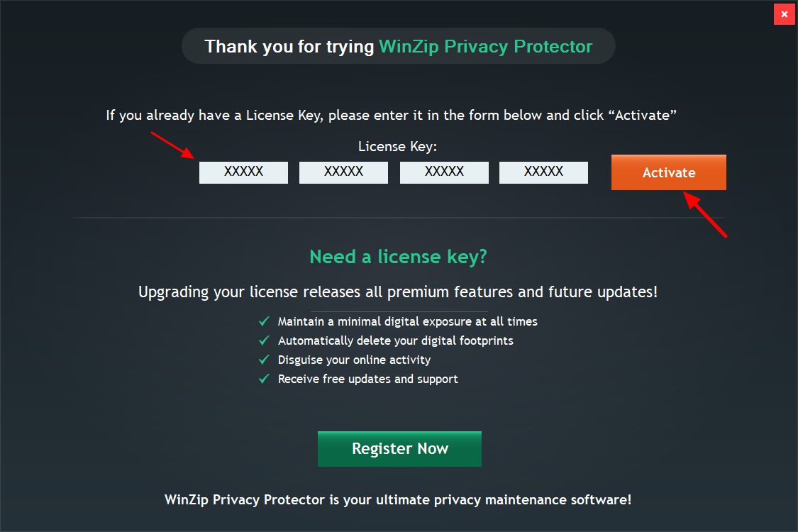The height and width of the screenshot is (532, 798).
Task: Select the third License Key field
Action: click(x=444, y=172)
